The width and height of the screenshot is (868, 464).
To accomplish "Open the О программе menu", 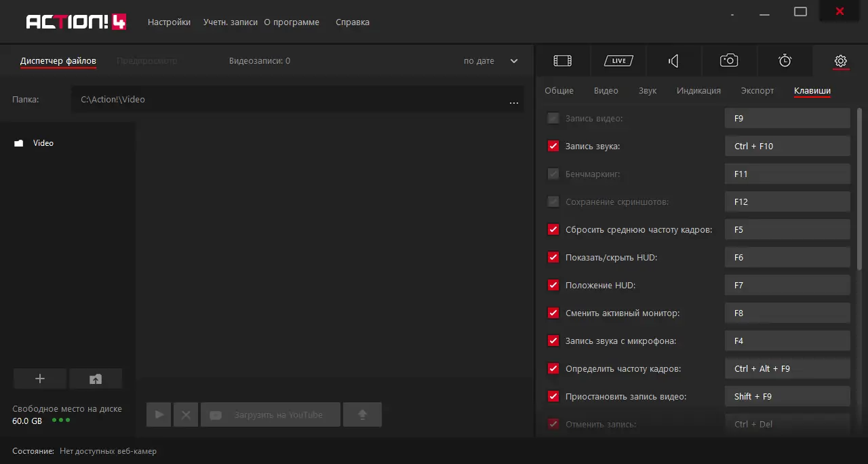I will coord(292,22).
